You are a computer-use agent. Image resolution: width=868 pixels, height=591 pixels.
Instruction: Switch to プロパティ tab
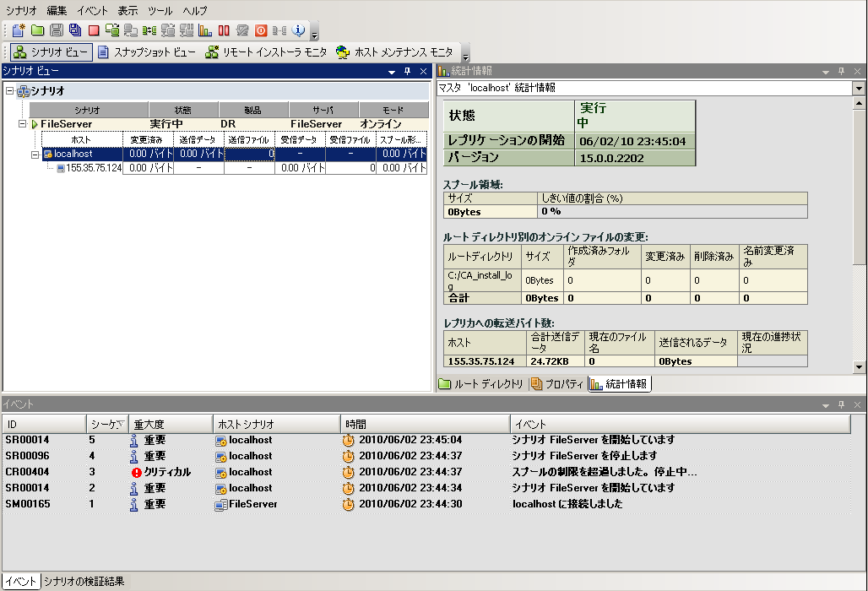tap(557, 384)
